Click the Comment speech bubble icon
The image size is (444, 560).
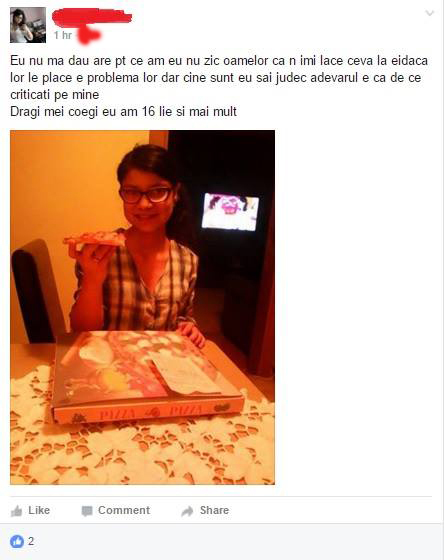[x=87, y=511]
